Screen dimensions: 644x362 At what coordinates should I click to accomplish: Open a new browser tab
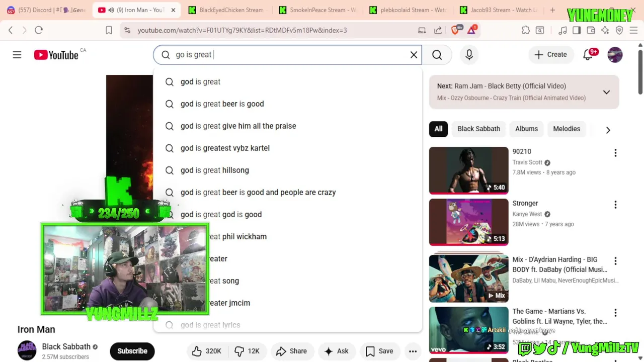[x=552, y=10]
